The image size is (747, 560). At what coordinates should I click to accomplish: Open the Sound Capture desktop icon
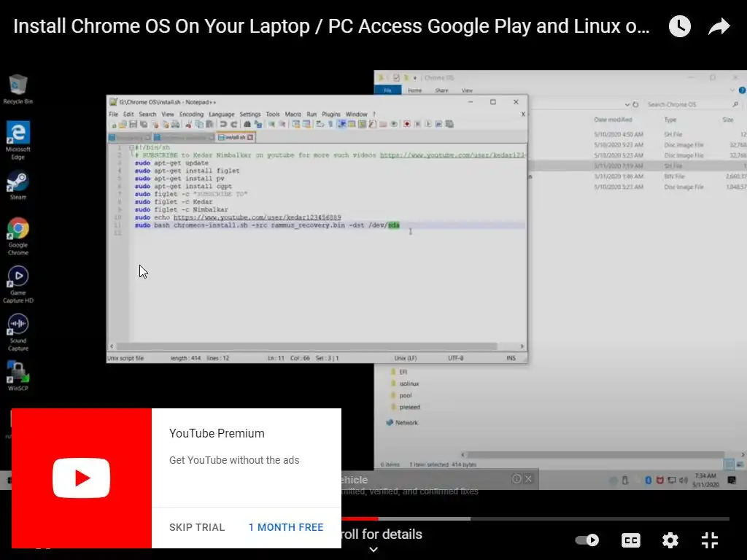click(18, 332)
